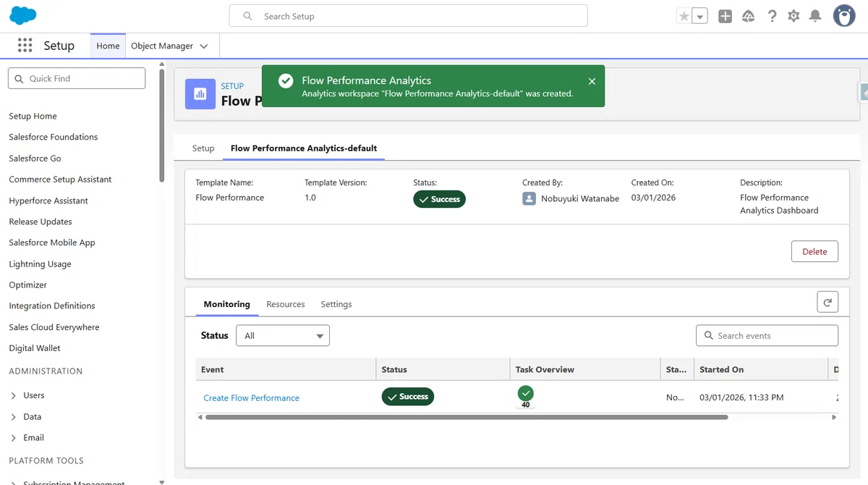Open Optimizer in sidebar
Image resolution: width=868 pixels, height=485 pixels.
coord(27,285)
